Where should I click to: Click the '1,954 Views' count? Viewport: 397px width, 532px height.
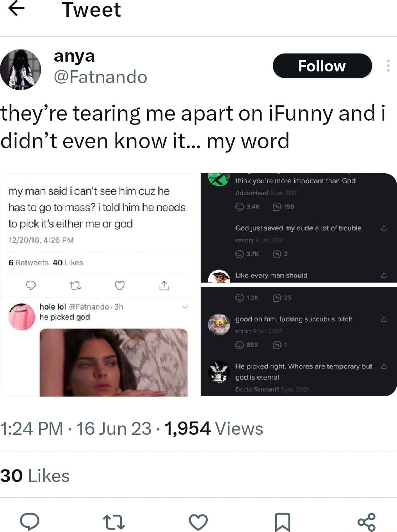pos(213,428)
